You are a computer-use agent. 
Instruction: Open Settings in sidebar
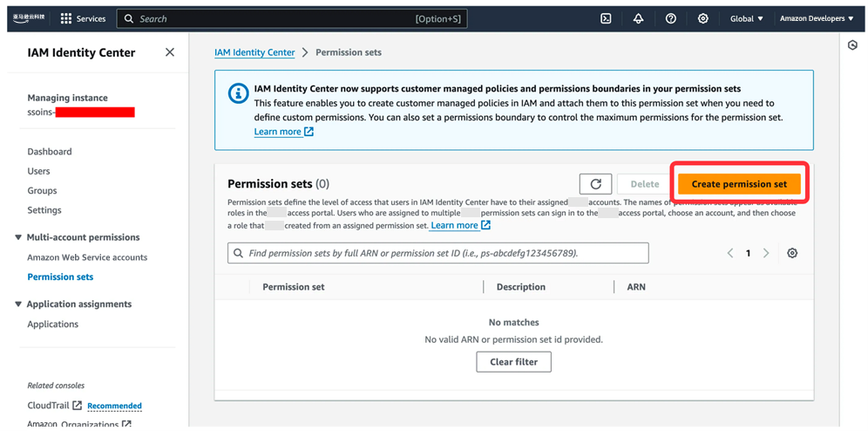44,210
